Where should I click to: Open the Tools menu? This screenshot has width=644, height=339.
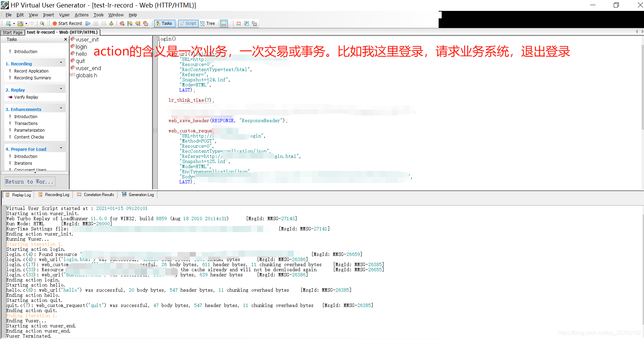tap(99, 15)
